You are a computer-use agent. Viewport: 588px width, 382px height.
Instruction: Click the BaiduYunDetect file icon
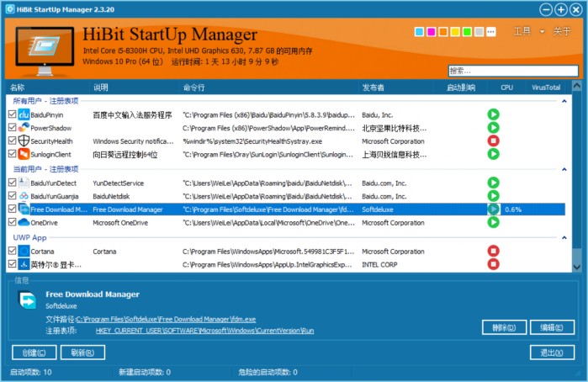pos(24,183)
